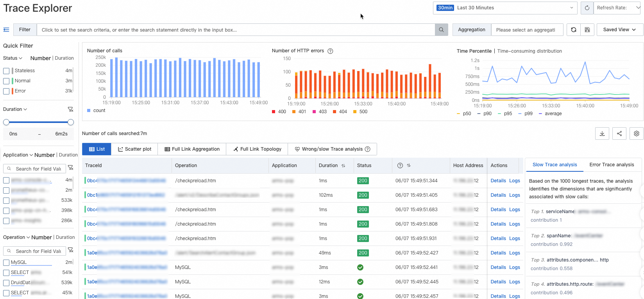Collapse the Application filter section
The width and height of the screenshot is (644, 299).
[x=18, y=155]
